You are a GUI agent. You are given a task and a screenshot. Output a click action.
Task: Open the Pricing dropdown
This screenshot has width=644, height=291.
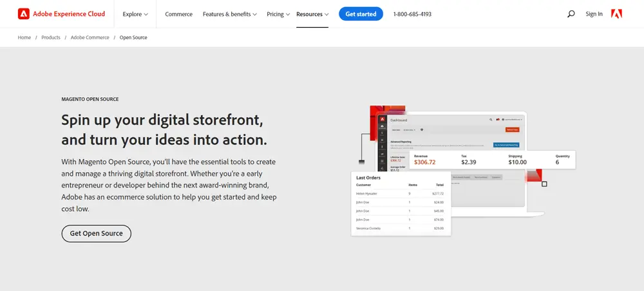(278, 14)
